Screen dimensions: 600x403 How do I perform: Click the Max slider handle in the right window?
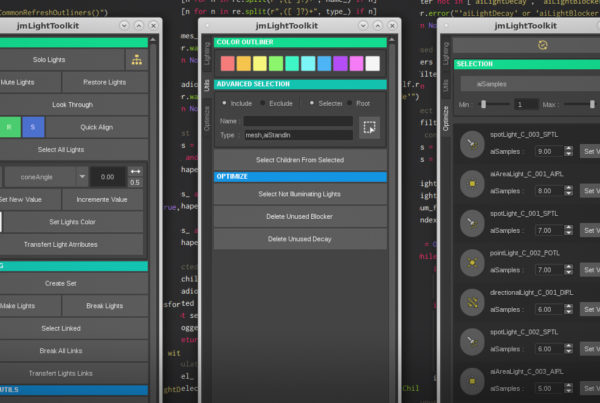click(592, 104)
